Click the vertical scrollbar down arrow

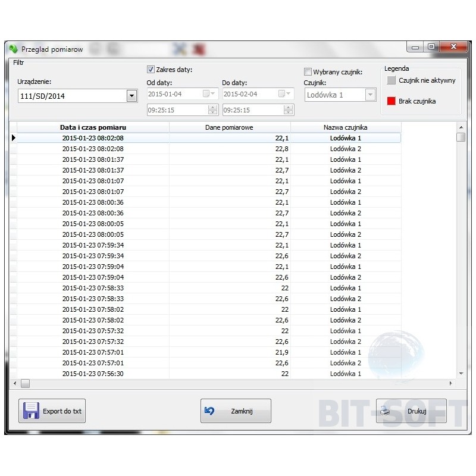click(461, 374)
